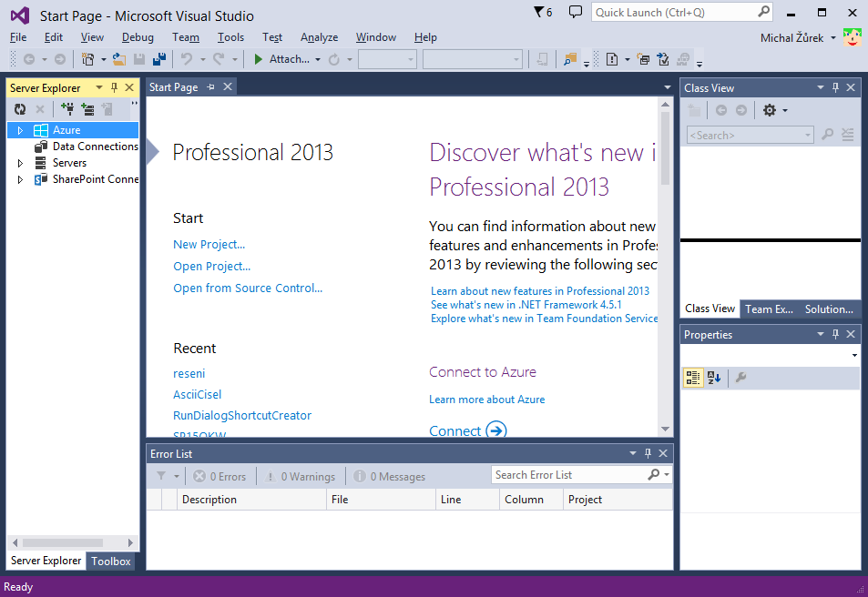
Task: Click the Connect to Server icon
Action: 88,109
